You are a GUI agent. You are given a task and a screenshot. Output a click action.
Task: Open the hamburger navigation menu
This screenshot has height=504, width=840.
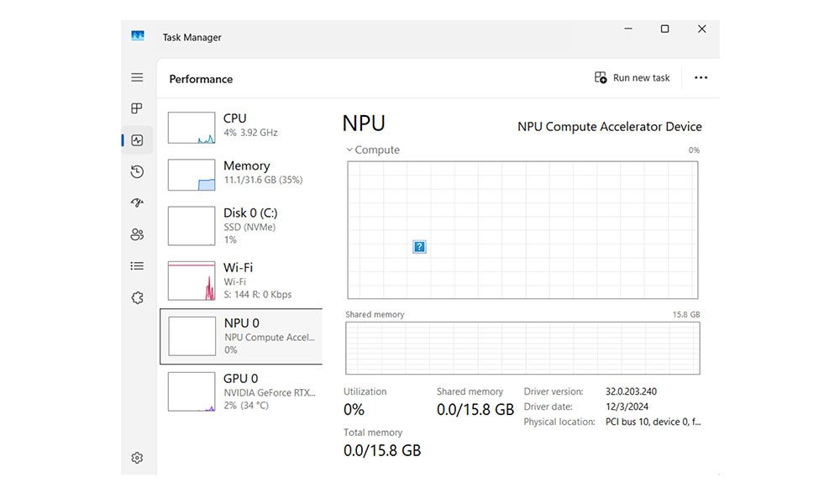point(137,77)
